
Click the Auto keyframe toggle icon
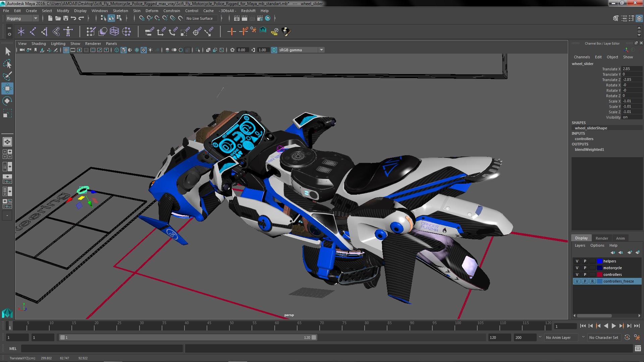pyautogui.click(x=627, y=338)
